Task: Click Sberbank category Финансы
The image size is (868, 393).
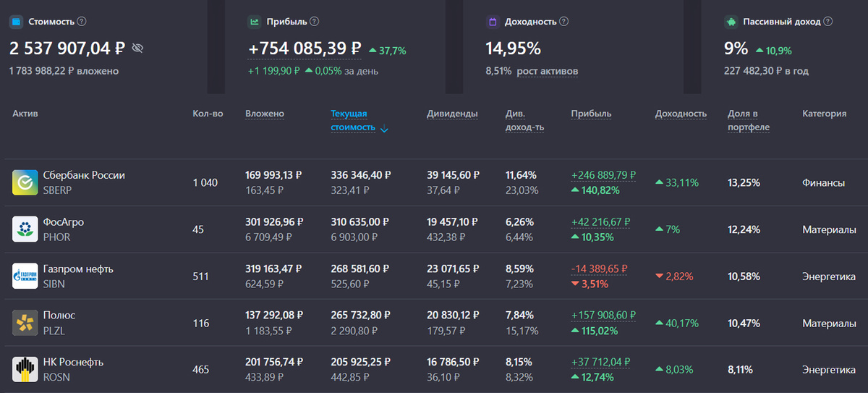Action: tap(823, 182)
